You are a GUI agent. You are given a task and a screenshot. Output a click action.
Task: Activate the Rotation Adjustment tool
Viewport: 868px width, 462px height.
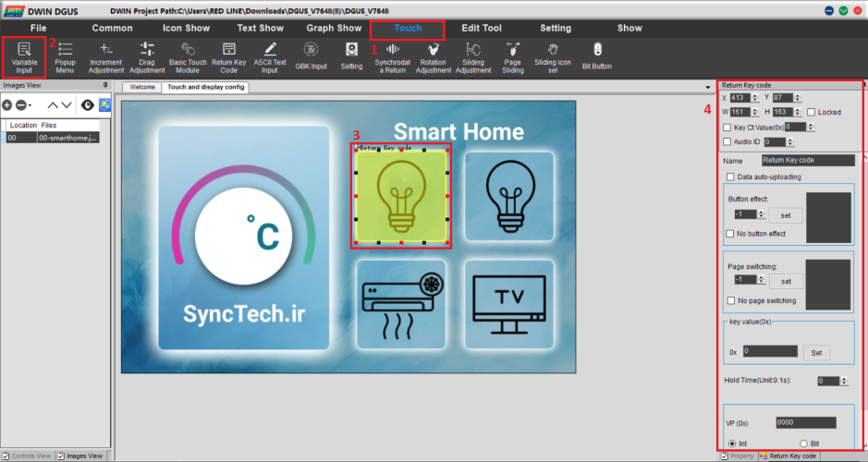pyautogui.click(x=433, y=56)
